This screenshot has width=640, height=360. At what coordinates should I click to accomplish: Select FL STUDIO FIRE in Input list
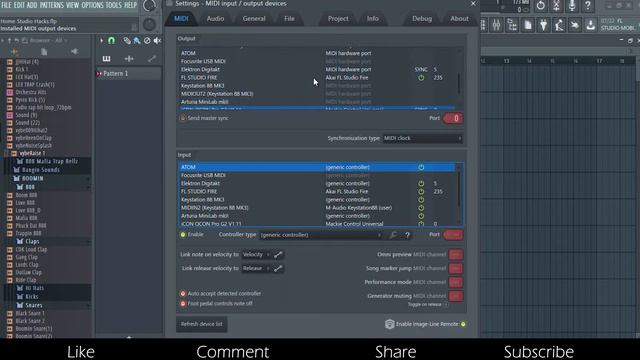[317, 192]
